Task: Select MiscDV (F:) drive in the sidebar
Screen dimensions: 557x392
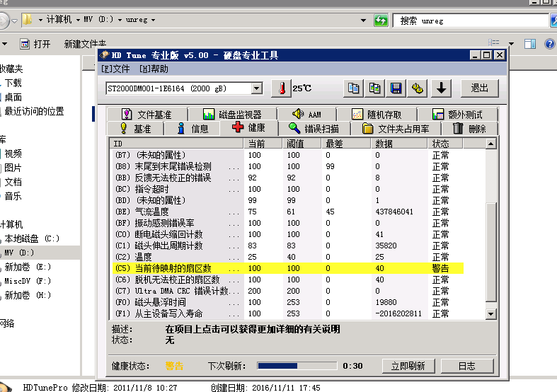Action: 28,281
